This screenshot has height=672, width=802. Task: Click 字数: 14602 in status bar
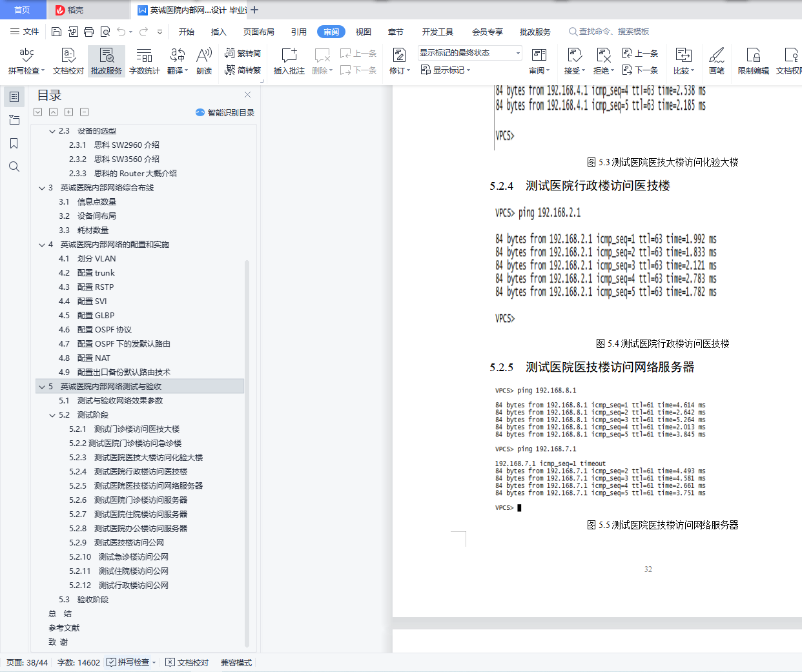pyautogui.click(x=79, y=662)
